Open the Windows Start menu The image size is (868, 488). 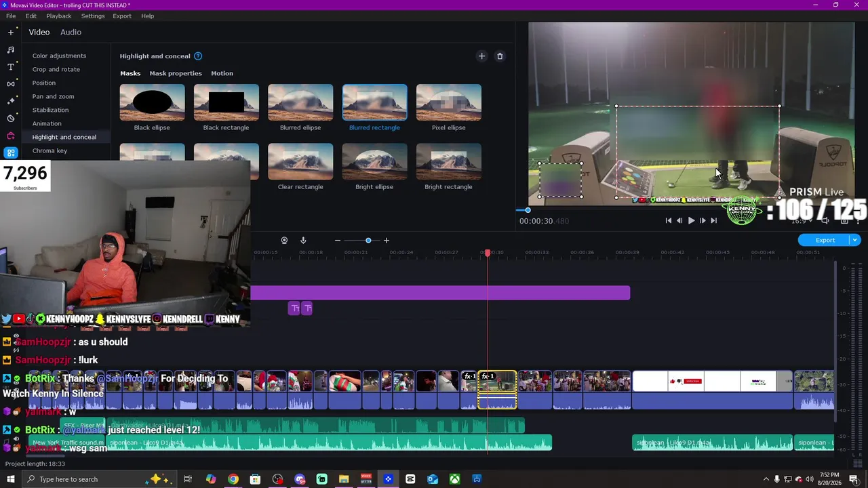(11, 479)
